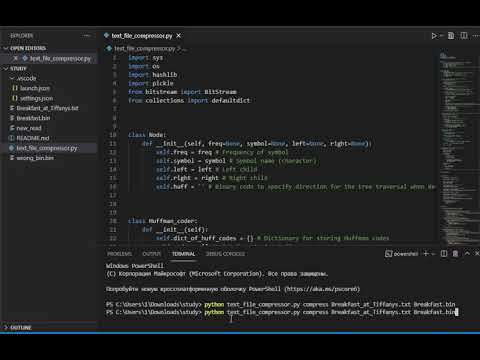Click 'from bitstream import BitStream' line

point(182,92)
